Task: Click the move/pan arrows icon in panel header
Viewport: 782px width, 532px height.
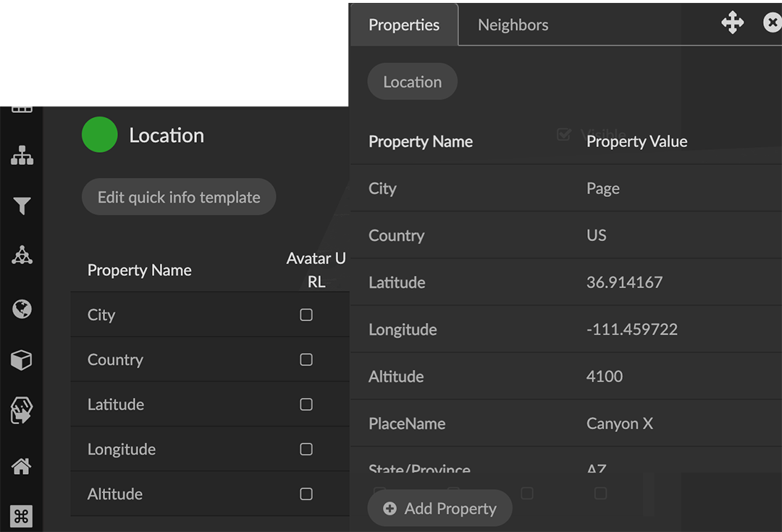Action: [733, 22]
